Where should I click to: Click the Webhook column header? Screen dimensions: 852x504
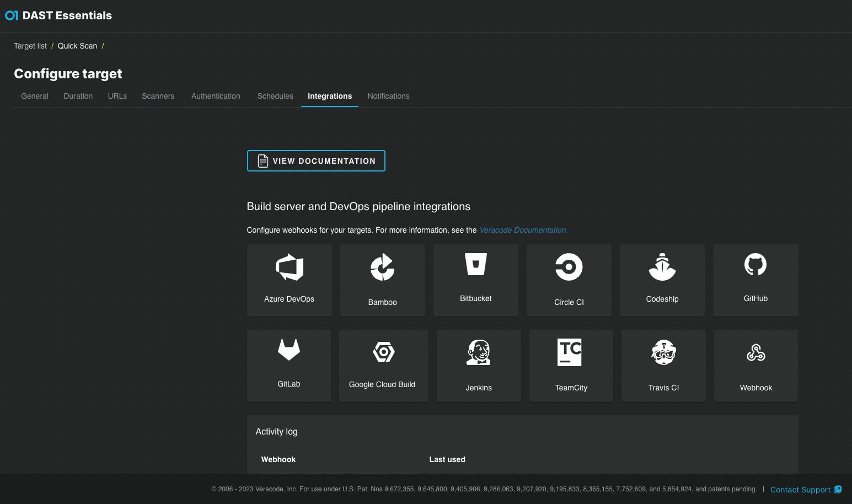tap(278, 459)
